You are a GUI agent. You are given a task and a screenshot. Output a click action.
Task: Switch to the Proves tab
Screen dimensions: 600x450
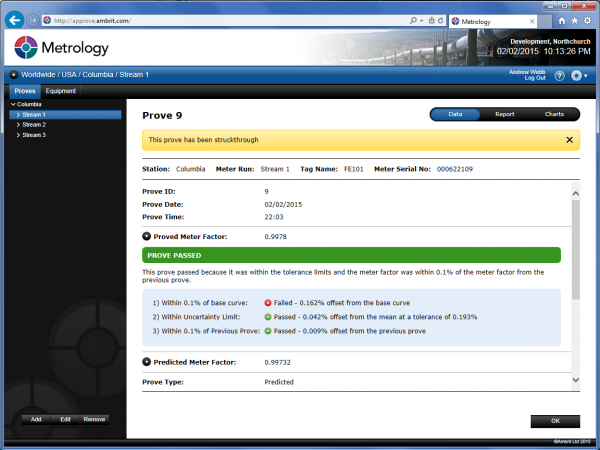(25, 91)
